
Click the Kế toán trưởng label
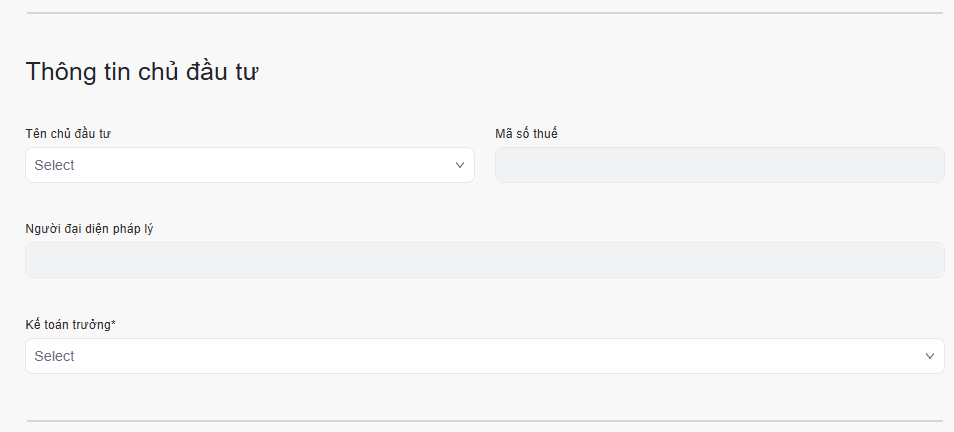[x=68, y=324]
